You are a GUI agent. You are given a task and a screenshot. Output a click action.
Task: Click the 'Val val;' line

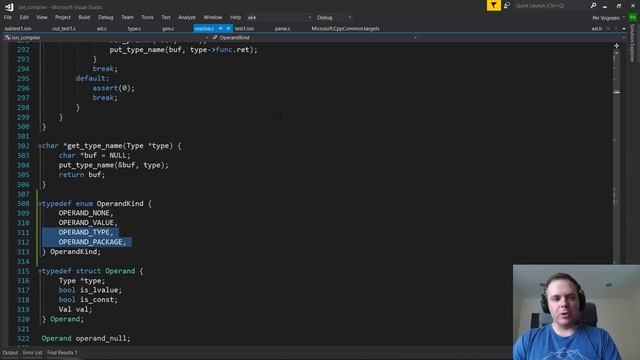pos(76,309)
